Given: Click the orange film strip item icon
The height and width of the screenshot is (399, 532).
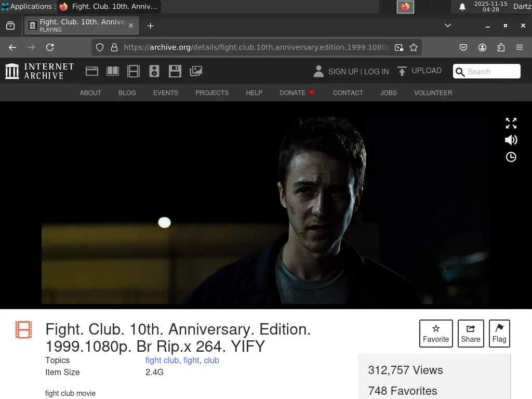Looking at the screenshot, I should point(24,330).
